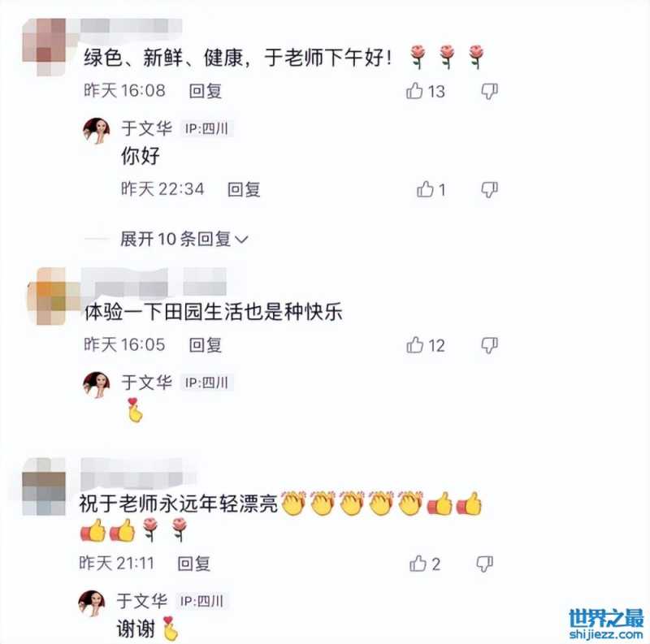Reply to the 16:08 comment
Image resolution: width=650 pixels, height=644 pixels.
206,91
